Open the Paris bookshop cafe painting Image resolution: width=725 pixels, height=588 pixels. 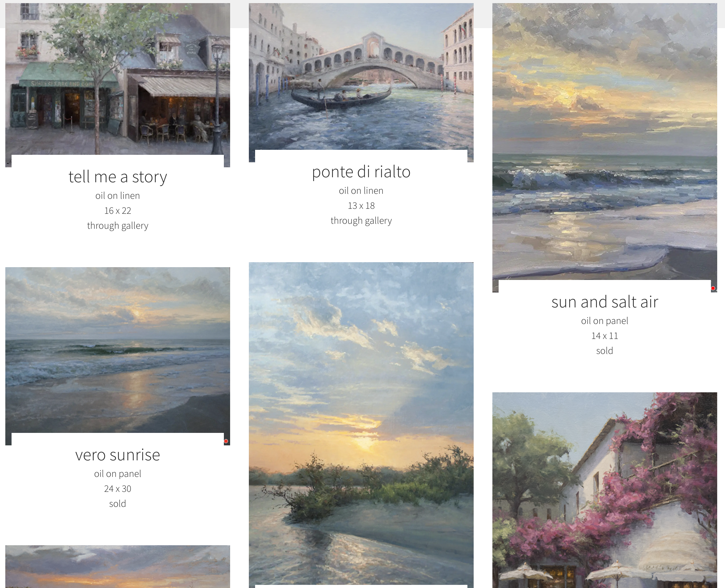pyautogui.click(x=118, y=79)
